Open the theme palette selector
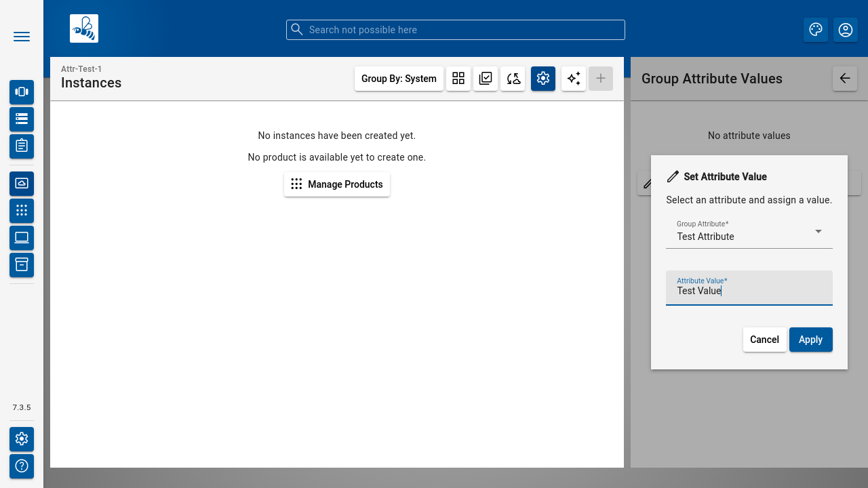 click(x=816, y=30)
